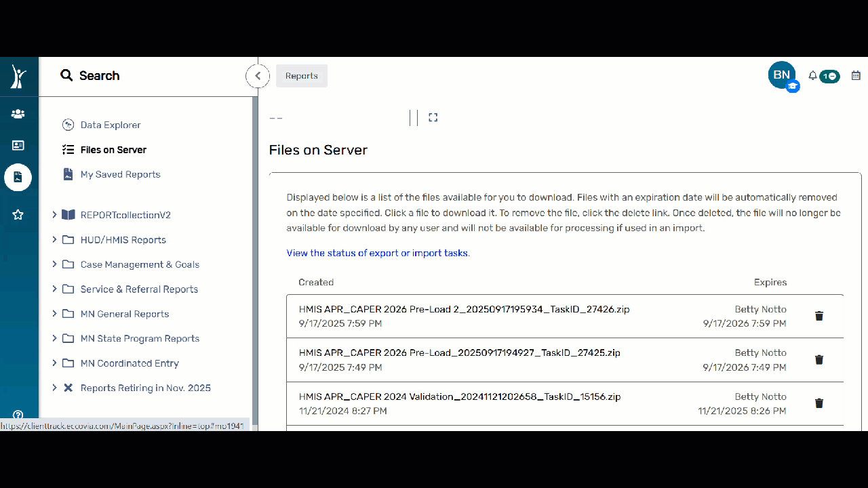Download HMIS APR_CAPER 2026 Pre-Load 2 zip
The width and height of the screenshot is (868, 488).
pos(464,309)
